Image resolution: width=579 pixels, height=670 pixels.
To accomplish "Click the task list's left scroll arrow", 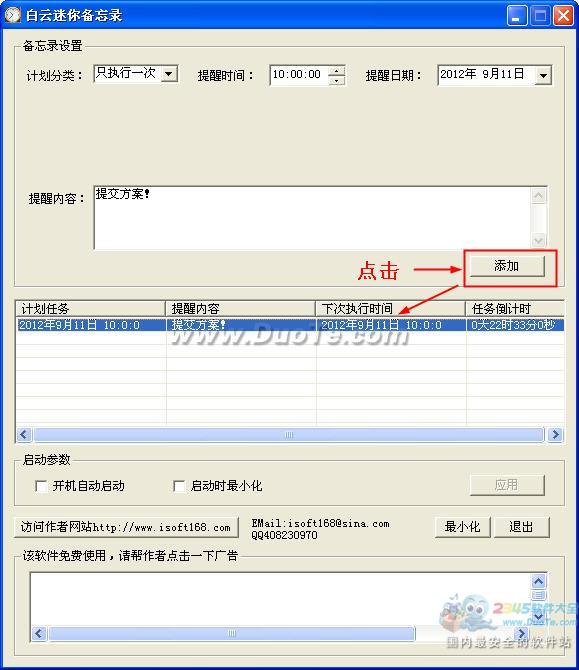I will 24,435.
